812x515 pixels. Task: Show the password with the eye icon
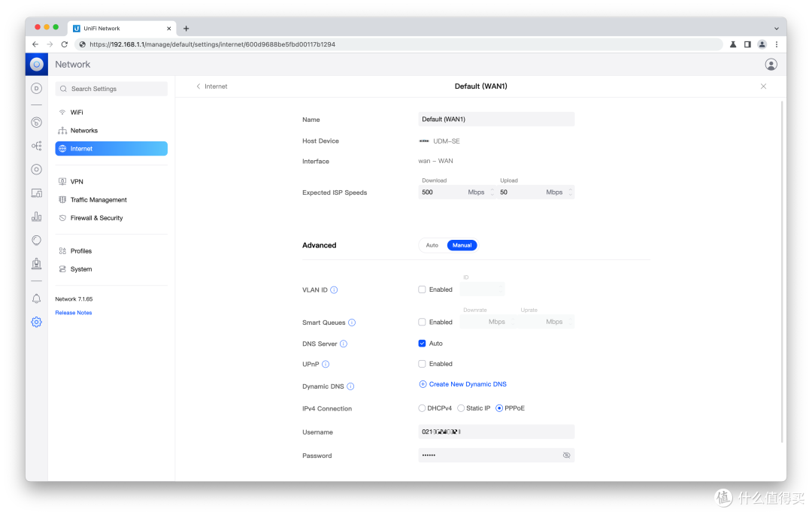point(566,456)
